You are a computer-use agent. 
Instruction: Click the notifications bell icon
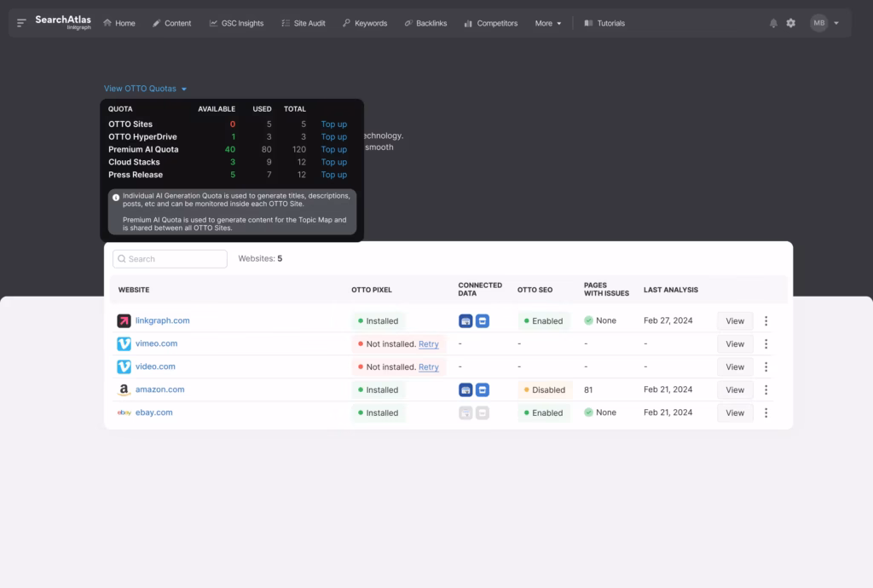tap(773, 23)
